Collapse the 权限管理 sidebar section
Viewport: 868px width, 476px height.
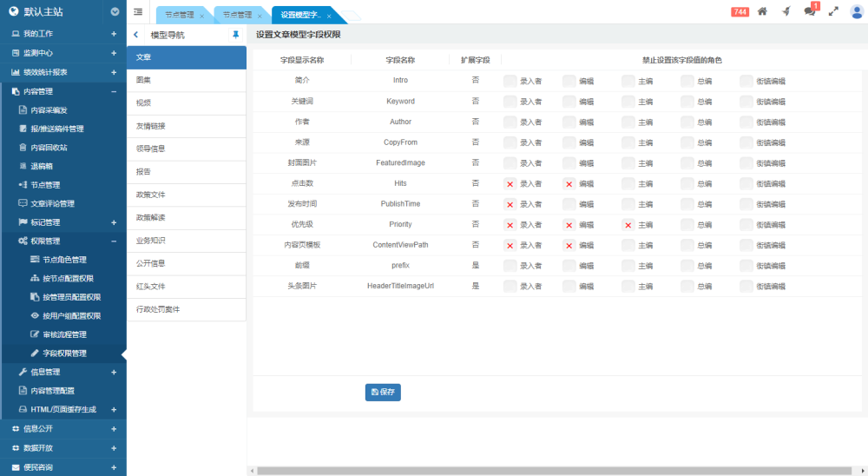pos(114,241)
